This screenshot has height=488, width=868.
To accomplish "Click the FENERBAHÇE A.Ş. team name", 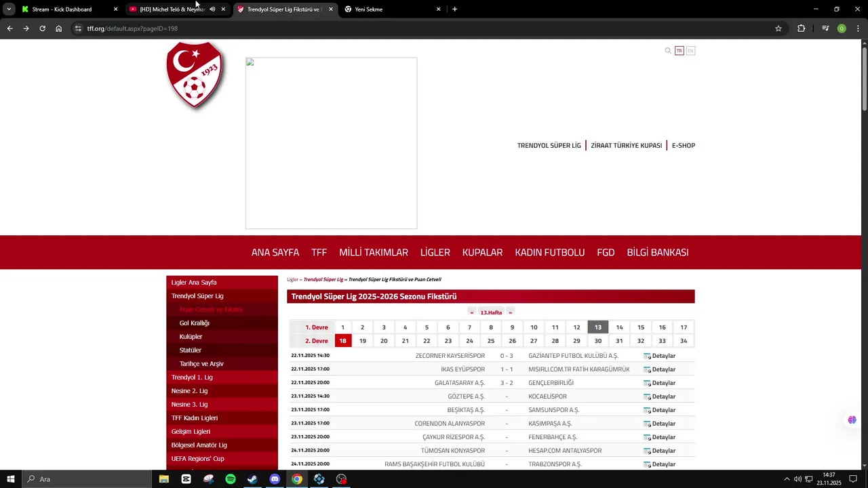I will pos(553,437).
